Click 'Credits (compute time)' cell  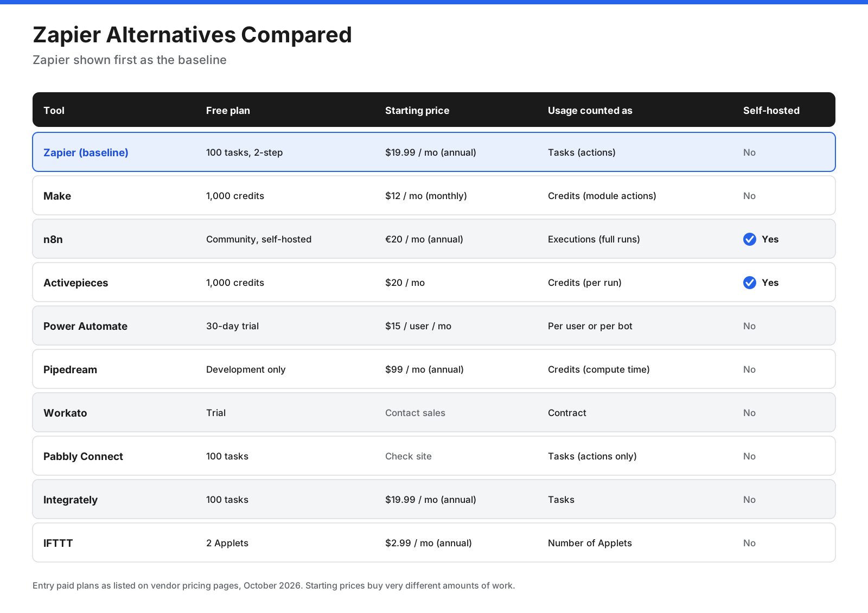(599, 369)
